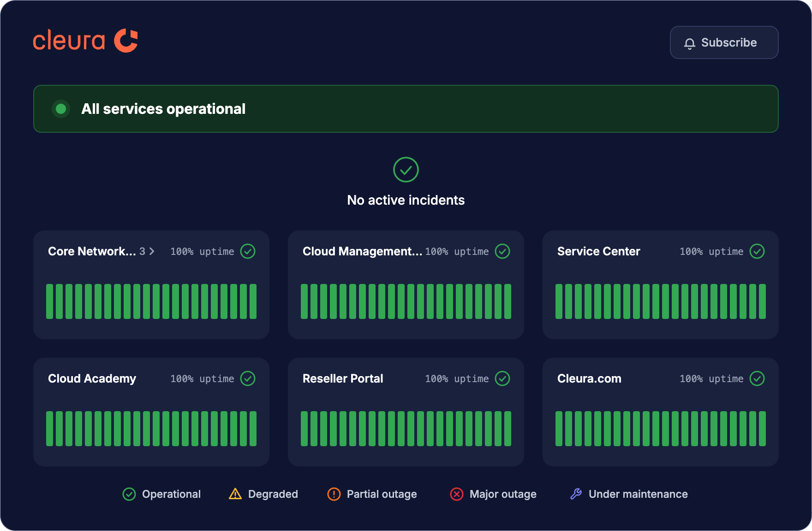Click 'All services operational' text
This screenshot has width=812, height=531.
coord(163,109)
